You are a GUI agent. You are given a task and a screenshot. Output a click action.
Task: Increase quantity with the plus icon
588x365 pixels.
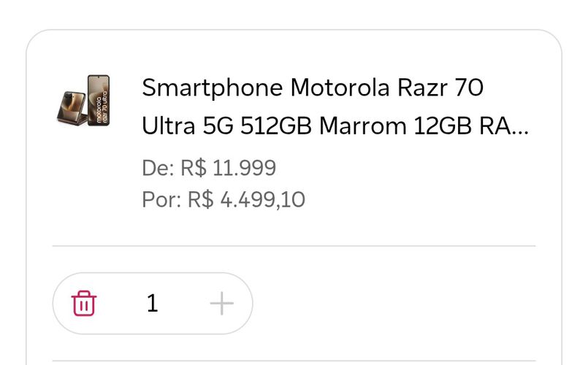click(x=221, y=303)
